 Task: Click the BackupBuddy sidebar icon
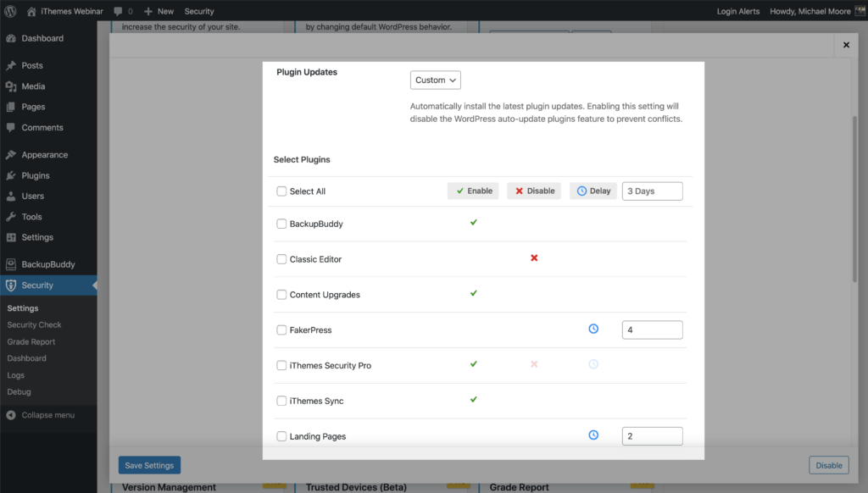point(11,264)
